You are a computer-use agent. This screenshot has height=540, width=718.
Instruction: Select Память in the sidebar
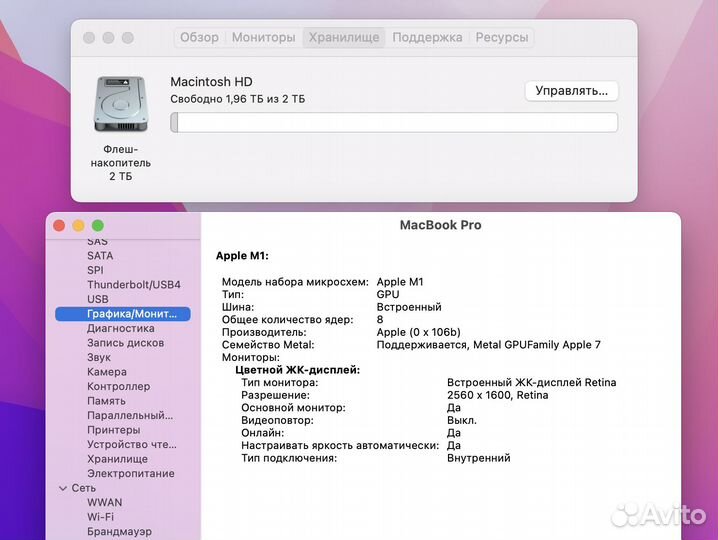tap(106, 401)
